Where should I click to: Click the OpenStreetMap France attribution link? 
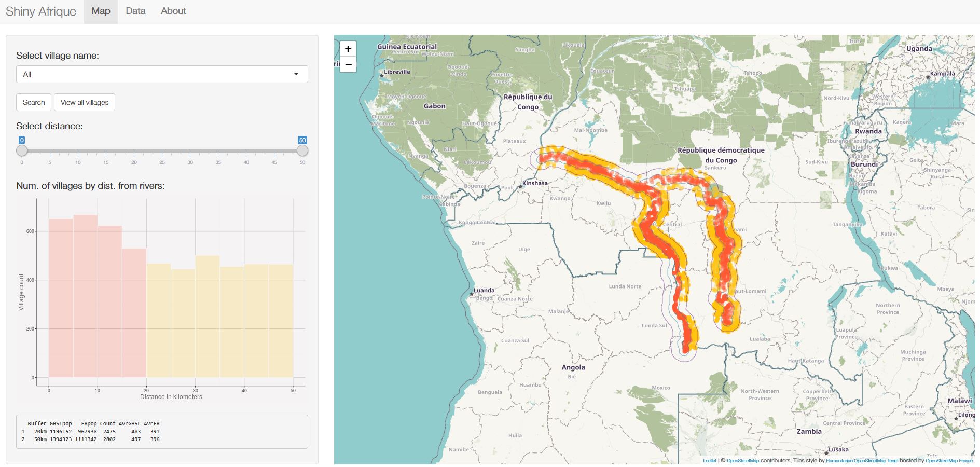[949, 461]
